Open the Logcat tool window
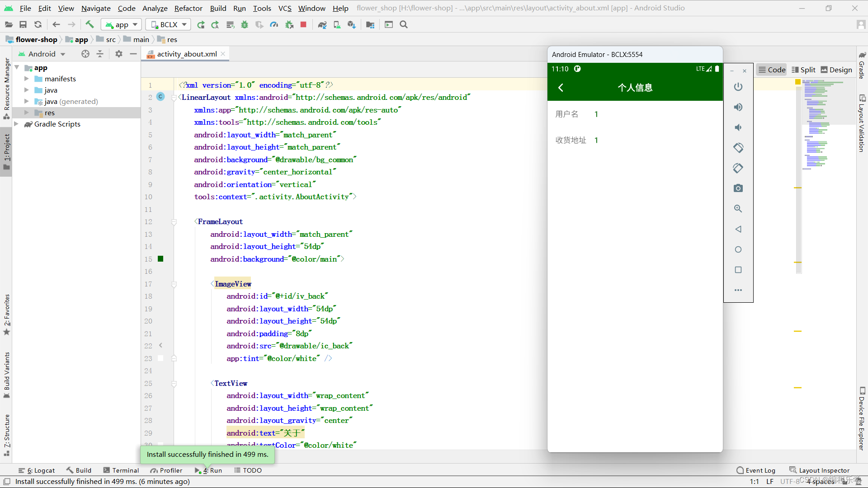Image resolution: width=868 pixels, height=488 pixels. click(x=37, y=470)
